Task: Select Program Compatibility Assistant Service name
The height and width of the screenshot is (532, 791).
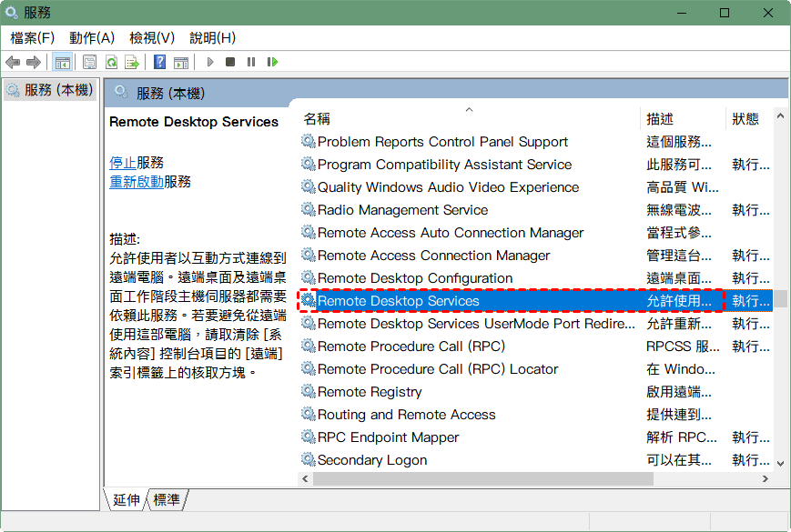Action: coord(444,165)
